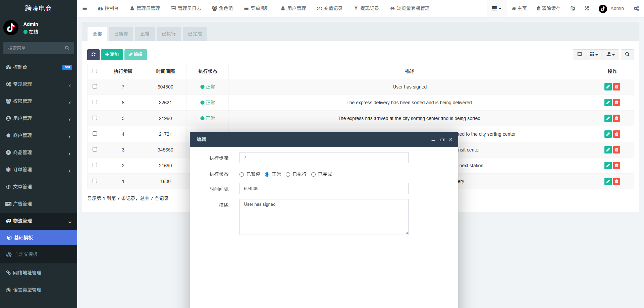Click the search magnifier in the table toolbar
The height and width of the screenshot is (308, 644).
coord(627,54)
